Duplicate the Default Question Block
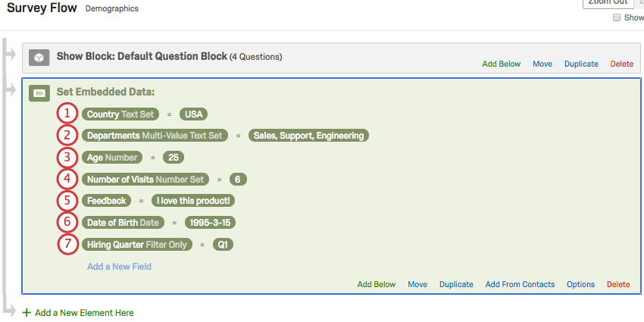The image size is (644, 322). pos(581,64)
